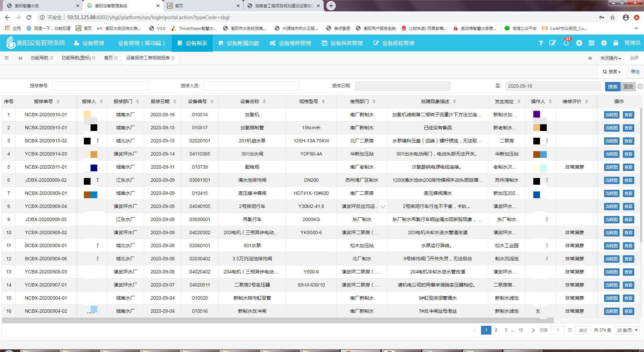Click the plus circle add icon

579,43
